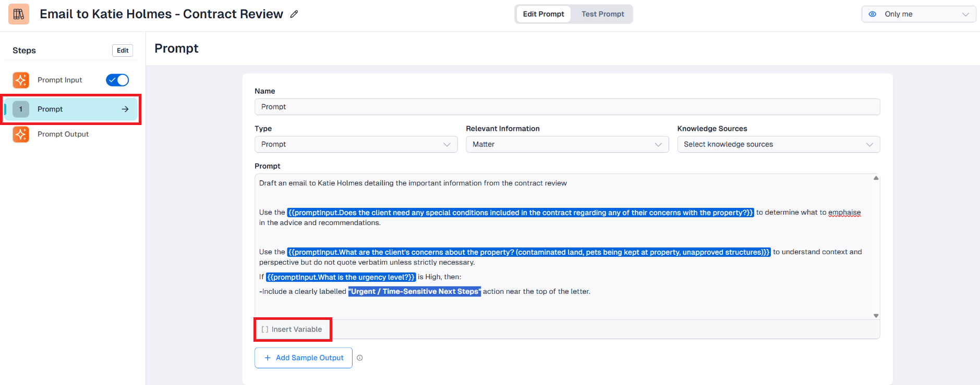Viewport: 980px width, 385px height.
Task: Click the arrow icon on the Prompt step
Action: [x=125, y=109]
